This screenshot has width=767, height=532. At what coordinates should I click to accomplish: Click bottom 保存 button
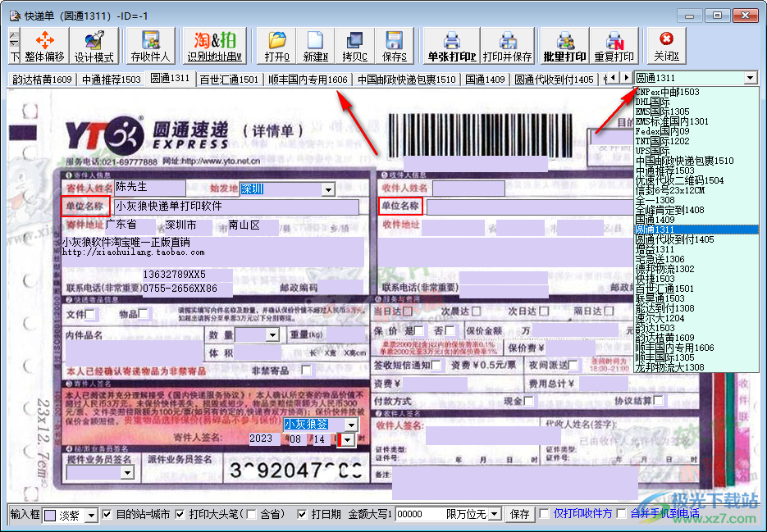(519, 514)
